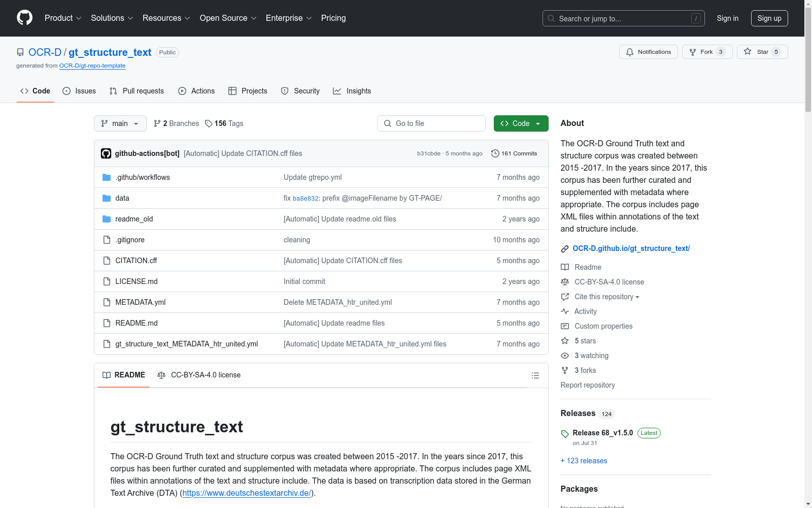Screen dimensions: 812x508
Task: Open commit ba8e832 link
Action: click(306, 199)
